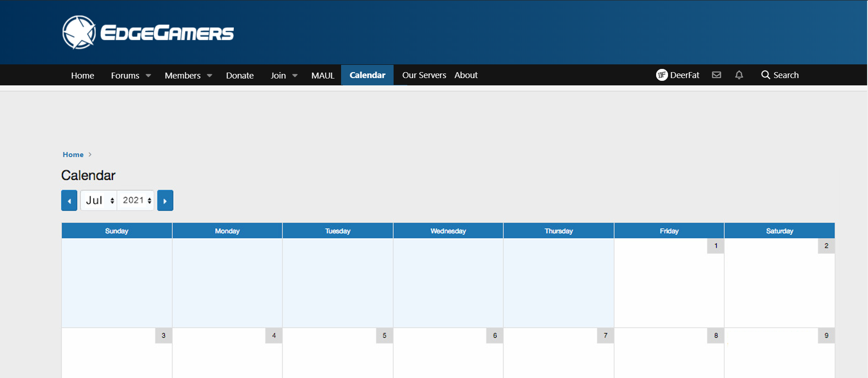Click the Wednesday column header
868x378 pixels.
click(448, 231)
